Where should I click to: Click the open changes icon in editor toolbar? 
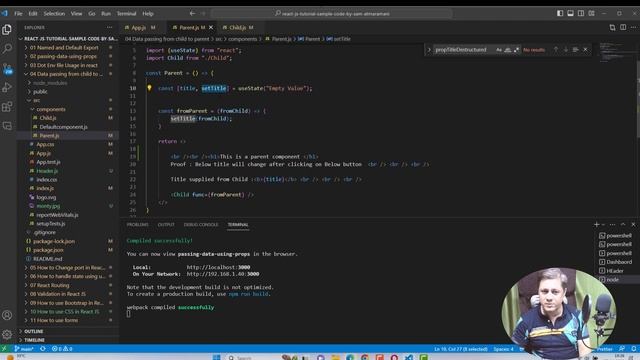[x=612, y=27]
